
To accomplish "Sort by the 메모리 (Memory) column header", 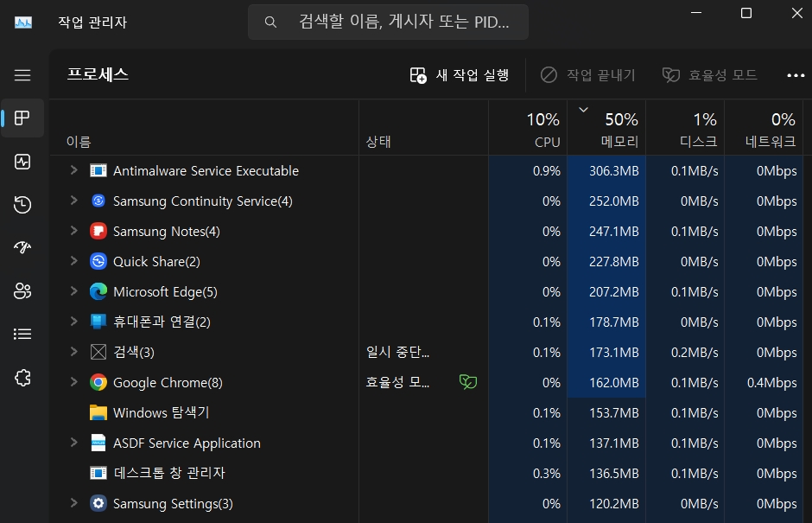I will click(606, 130).
